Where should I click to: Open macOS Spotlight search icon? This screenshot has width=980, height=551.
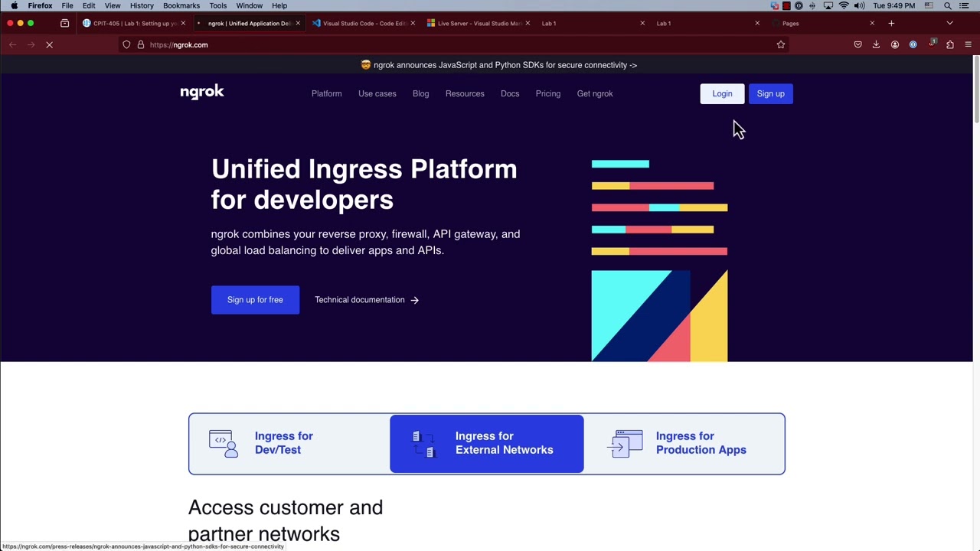948,6
